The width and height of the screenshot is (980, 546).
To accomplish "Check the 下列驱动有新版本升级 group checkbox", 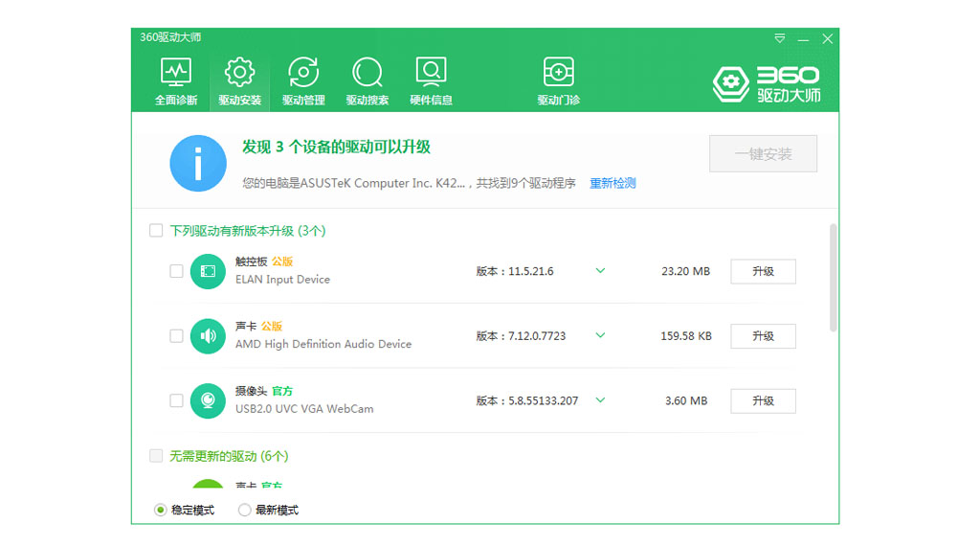I will [x=156, y=231].
